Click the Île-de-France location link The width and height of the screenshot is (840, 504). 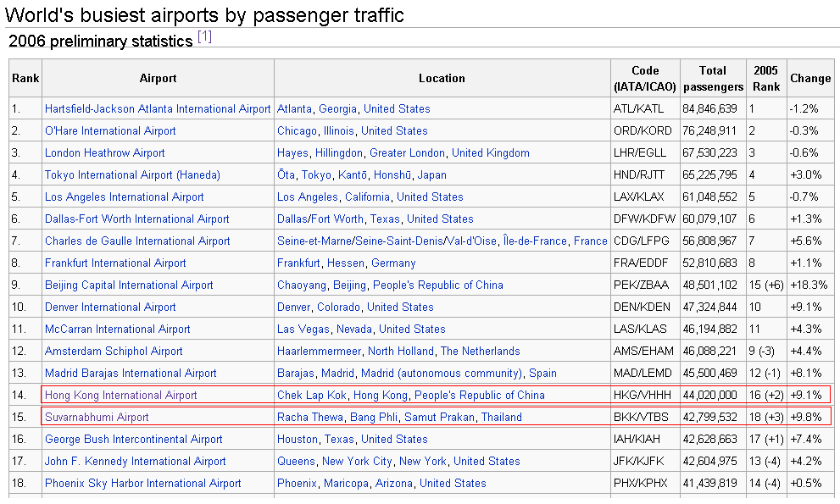pyautogui.click(x=535, y=241)
